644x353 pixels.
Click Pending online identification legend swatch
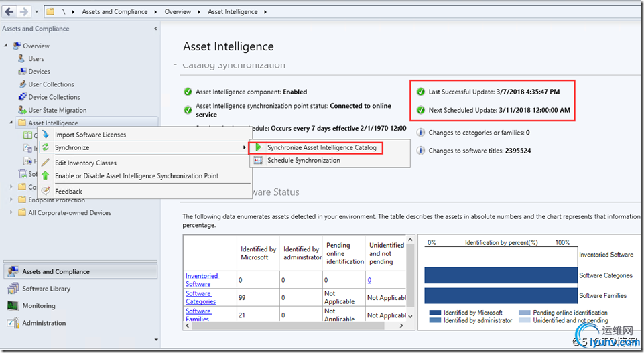point(525,313)
